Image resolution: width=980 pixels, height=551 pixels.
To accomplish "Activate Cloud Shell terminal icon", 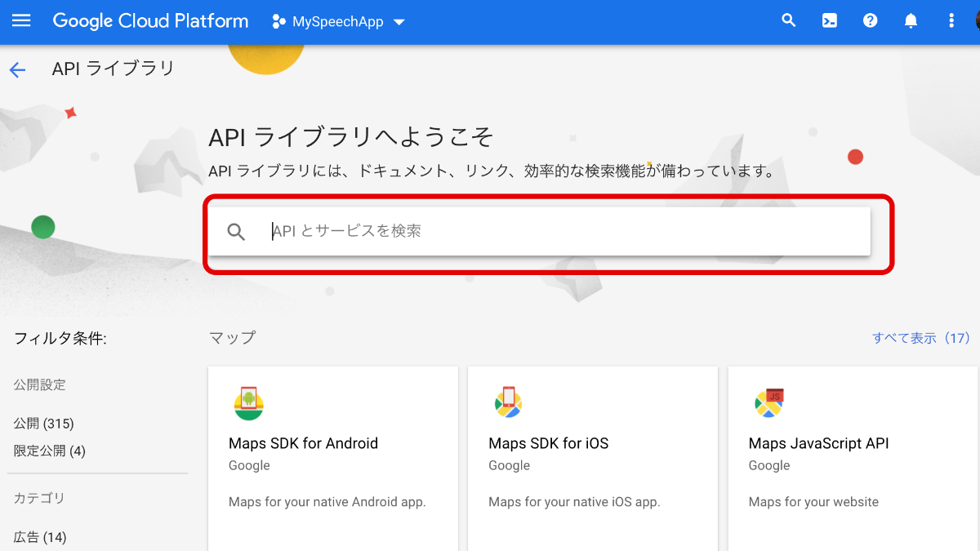I will [x=829, y=21].
